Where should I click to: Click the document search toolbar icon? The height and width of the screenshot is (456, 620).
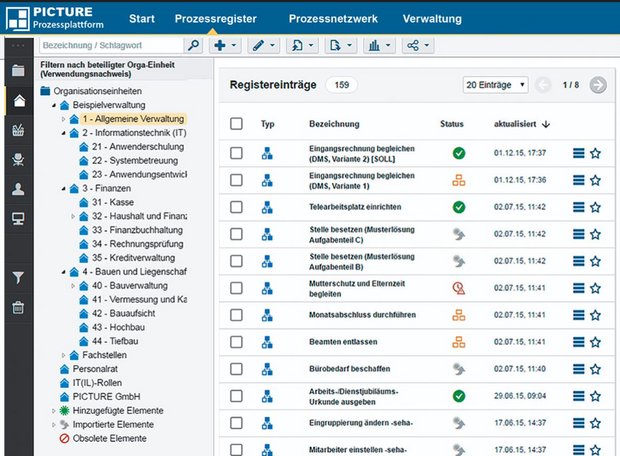point(297,45)
